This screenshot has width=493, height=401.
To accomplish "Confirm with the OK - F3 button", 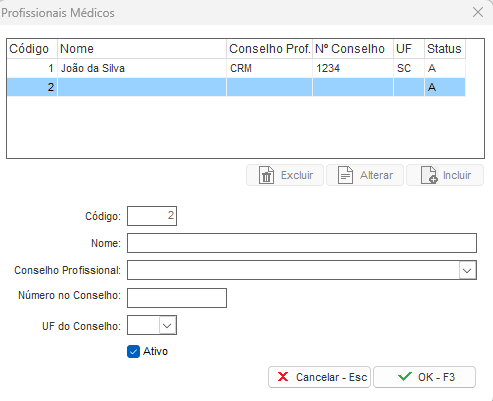I will tap(424, 377).
